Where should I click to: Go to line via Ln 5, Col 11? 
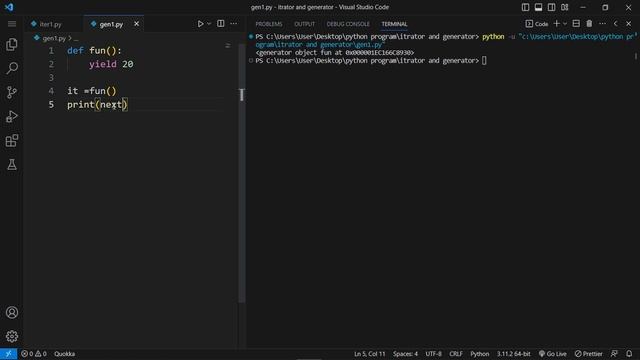[369, 354]
